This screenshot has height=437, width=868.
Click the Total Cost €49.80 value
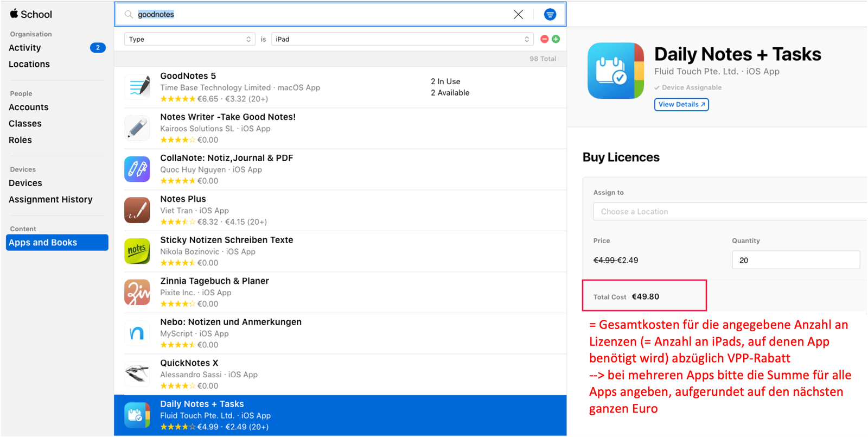point(646,296)
